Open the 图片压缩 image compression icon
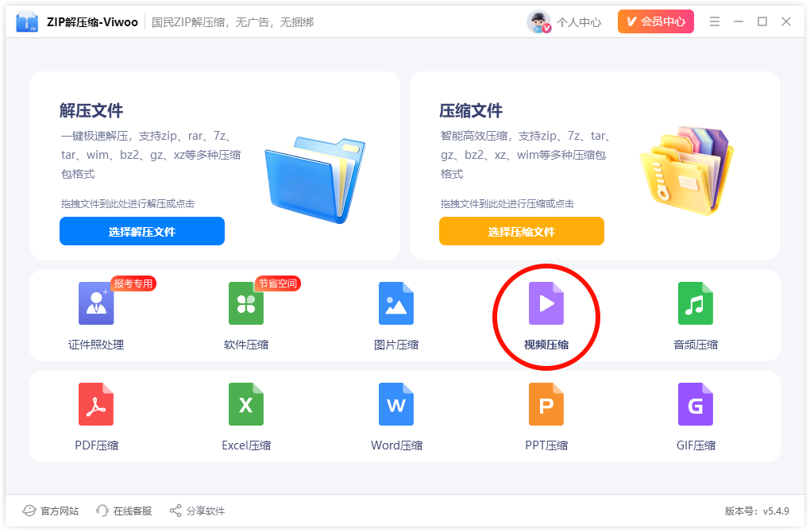Screen dimensions: 810x532 [x=396, y=303]
